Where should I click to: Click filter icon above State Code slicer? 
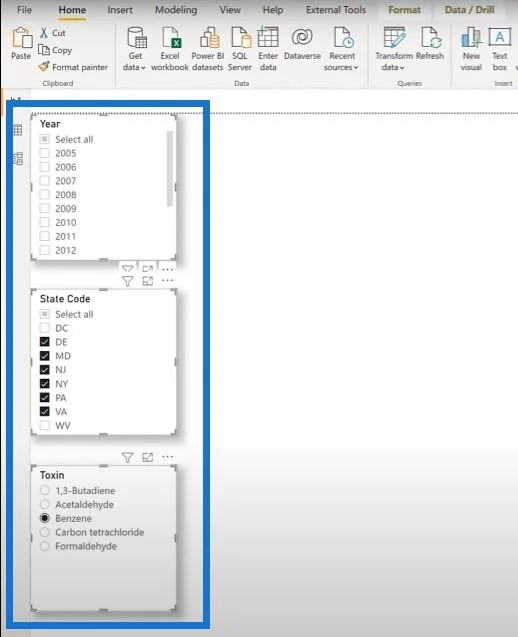pyautogui.click(x=128, y=281)
